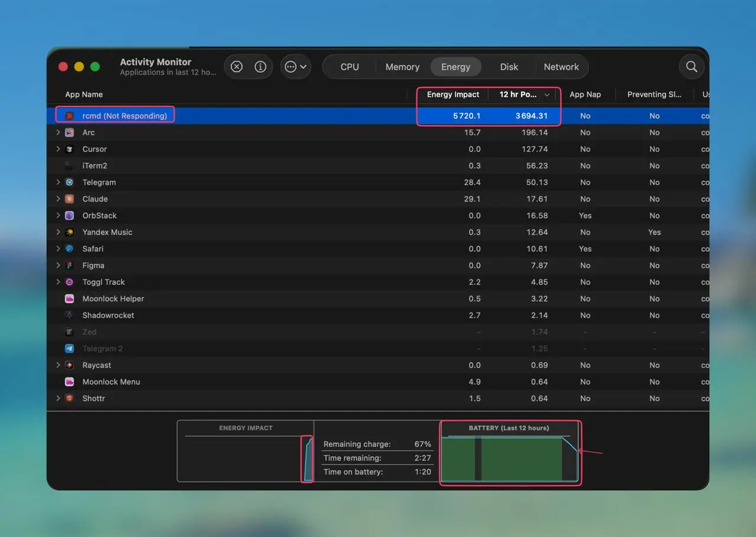Click the Shottr app icon
The image size is (756, 537).
coord(70,398)
